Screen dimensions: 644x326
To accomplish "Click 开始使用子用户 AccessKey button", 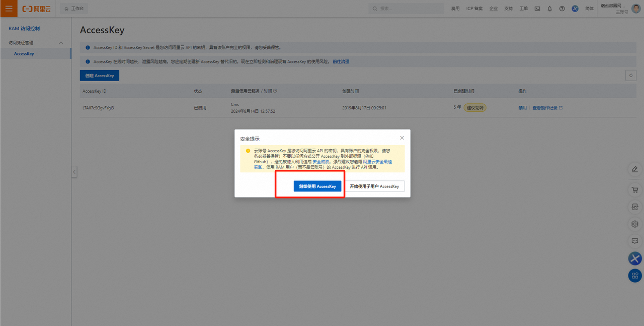I will [x=374, y=186].
